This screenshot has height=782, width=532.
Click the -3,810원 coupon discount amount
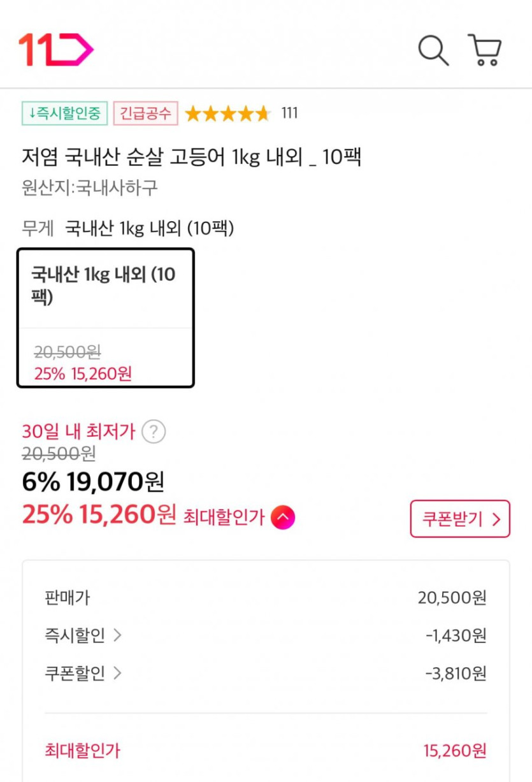point(456,674)
